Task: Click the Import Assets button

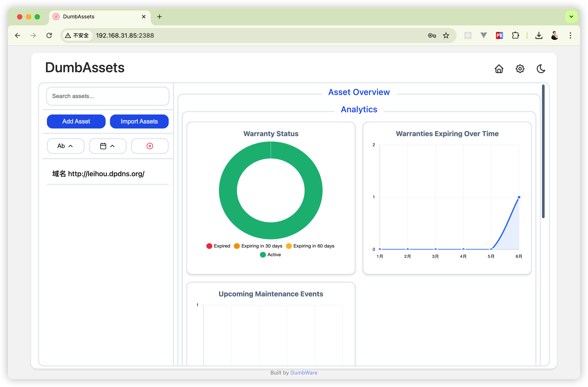Action: [x=139, y=121]
